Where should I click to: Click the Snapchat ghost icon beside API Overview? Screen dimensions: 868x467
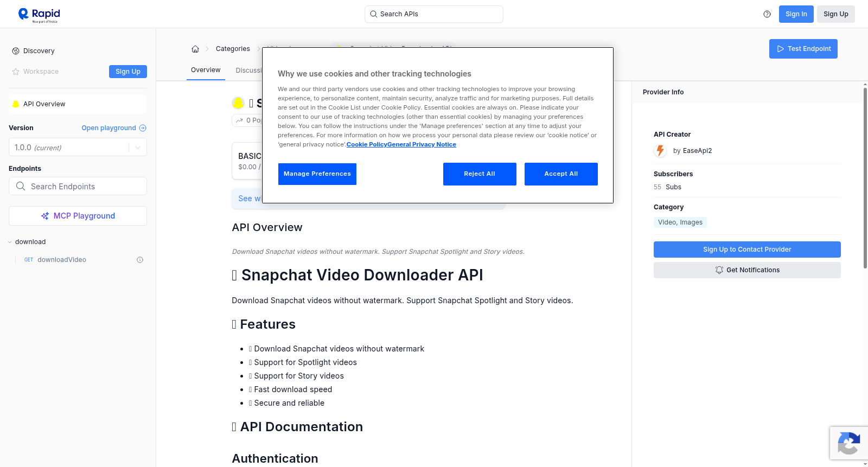coord(16,104)
